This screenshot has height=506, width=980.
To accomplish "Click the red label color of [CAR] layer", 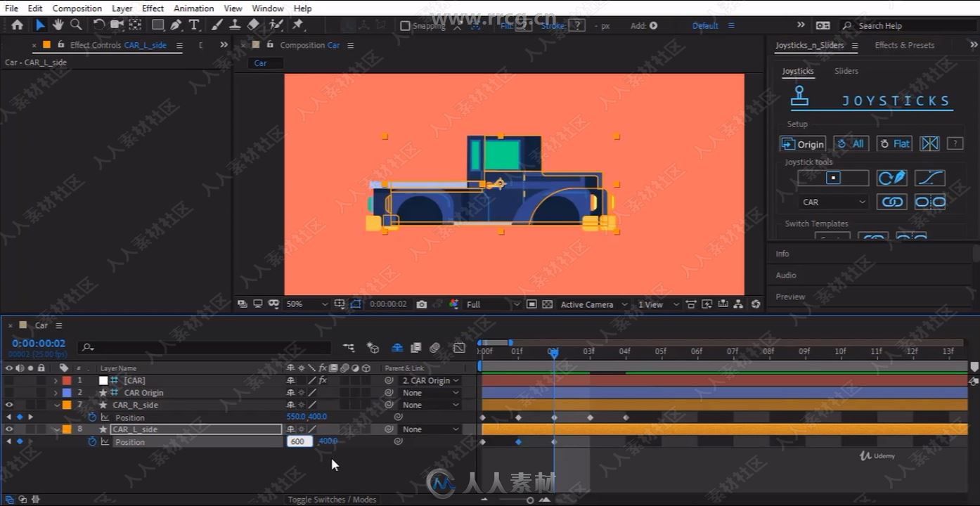I will tap(67, 381).
